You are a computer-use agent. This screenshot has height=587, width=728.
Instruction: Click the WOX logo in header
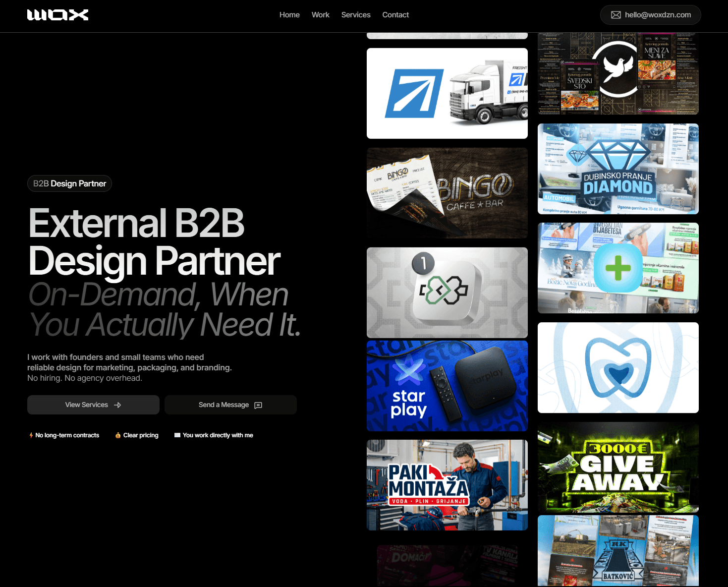(x=57, y=15)
